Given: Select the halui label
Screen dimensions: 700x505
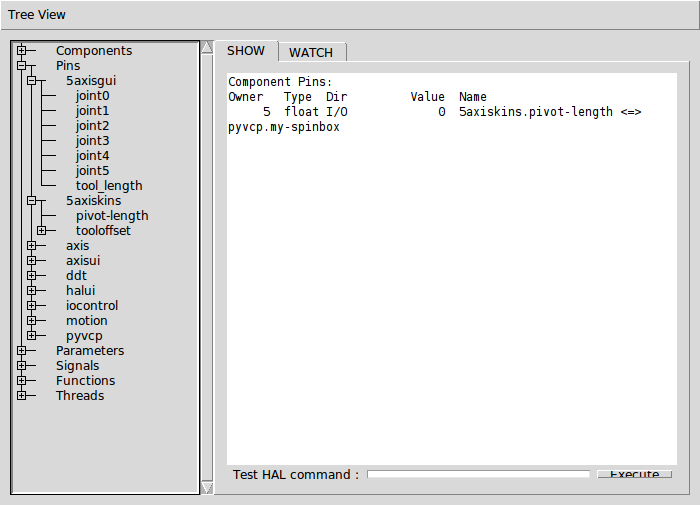Looking at the screenshot, I should pos(80,290).
